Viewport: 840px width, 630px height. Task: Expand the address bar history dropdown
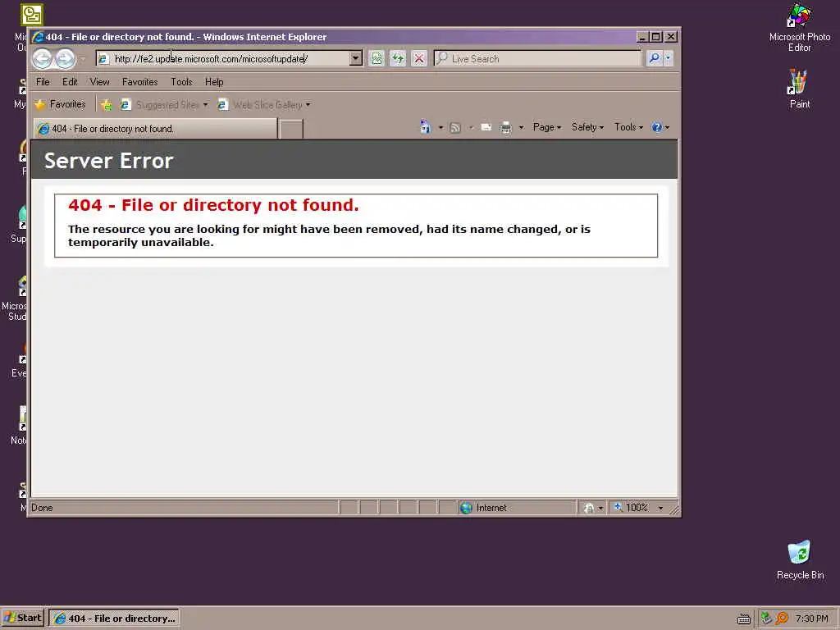(x=356, y=59)
